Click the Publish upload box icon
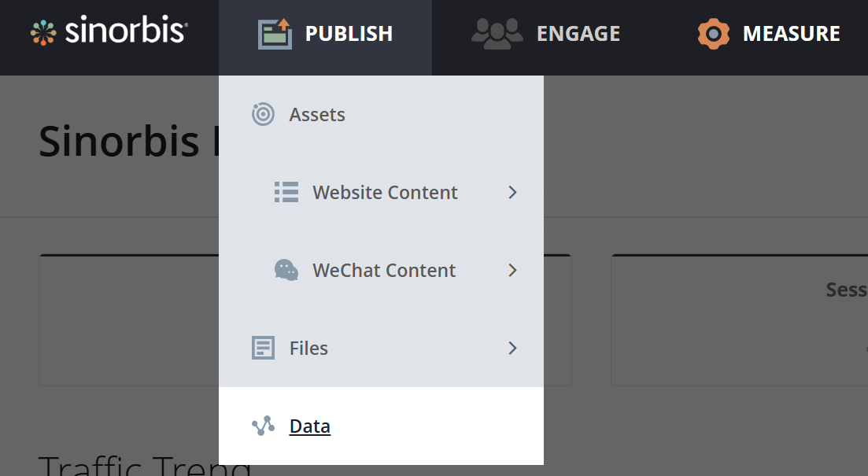Image resolution: width=868 pixels, height=476 pixels. [x=275, y=34]
